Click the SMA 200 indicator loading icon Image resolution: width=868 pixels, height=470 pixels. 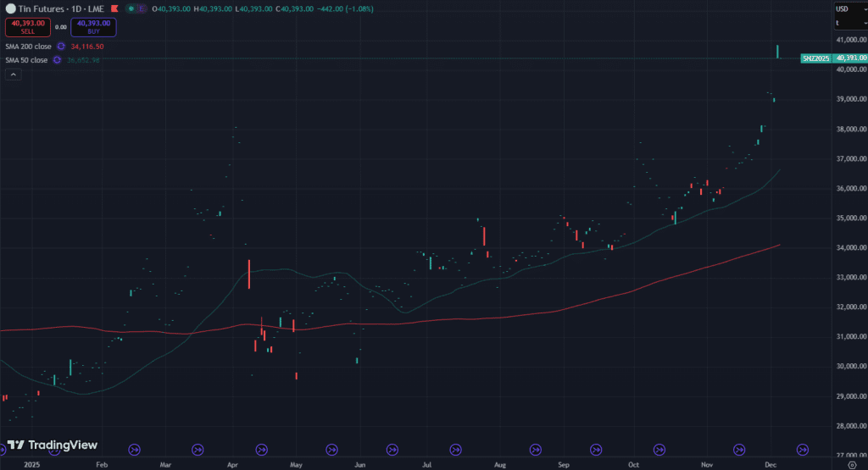tap(60, 47)
